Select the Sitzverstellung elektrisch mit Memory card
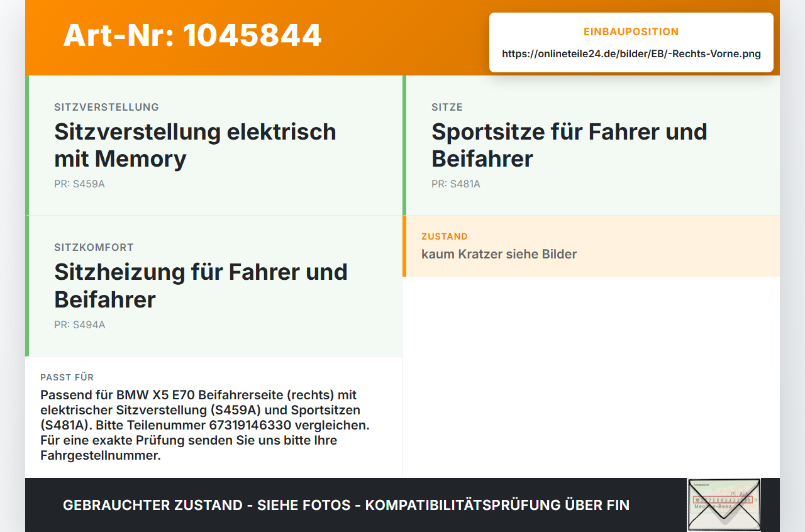The height and width of the screenshot is (532, 805). click(214, 145)
